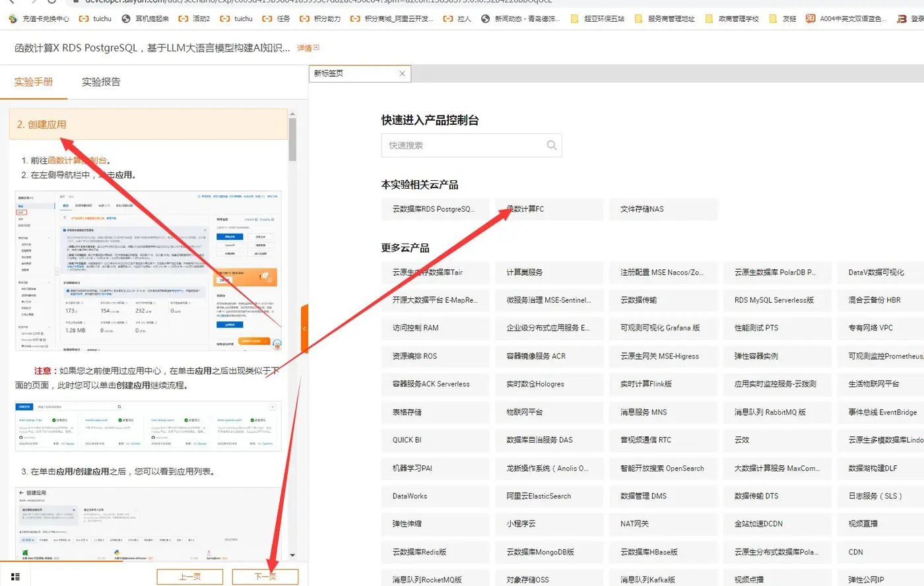Go to previous page with 上一页
The width and height of the screenshot is (924, 586).
click(190, 577)
